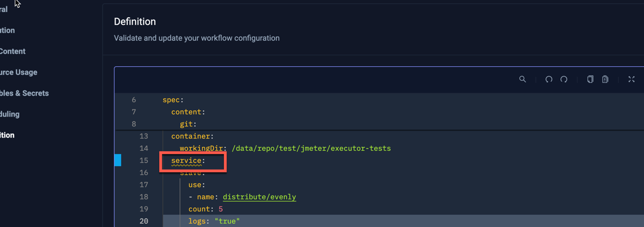Click the underlined service key on line 15
The image size is (644, 227).
point(186,161)
